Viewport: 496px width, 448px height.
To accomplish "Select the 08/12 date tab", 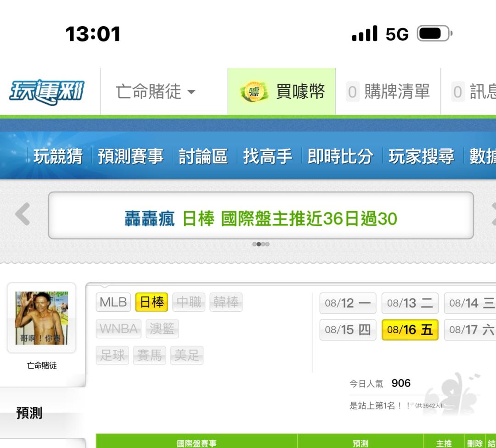I will point(348,303).
